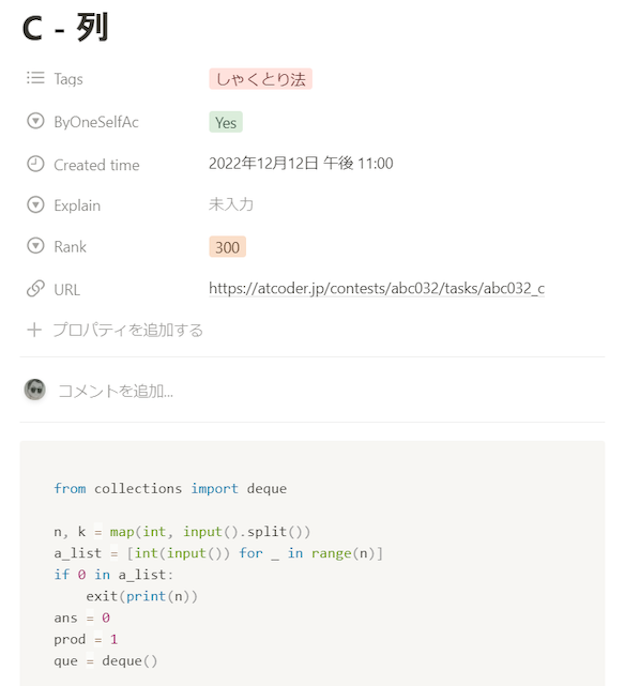This screenshot has width=640, height=686.
Task: Click the plus icon to add property
Action: (x=34, y=330)
